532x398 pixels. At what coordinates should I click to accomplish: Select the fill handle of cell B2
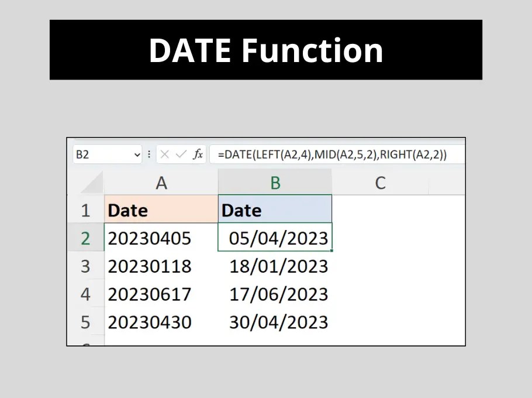pos(331,251)
